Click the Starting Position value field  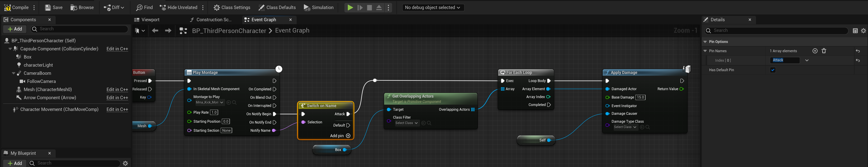226,122
